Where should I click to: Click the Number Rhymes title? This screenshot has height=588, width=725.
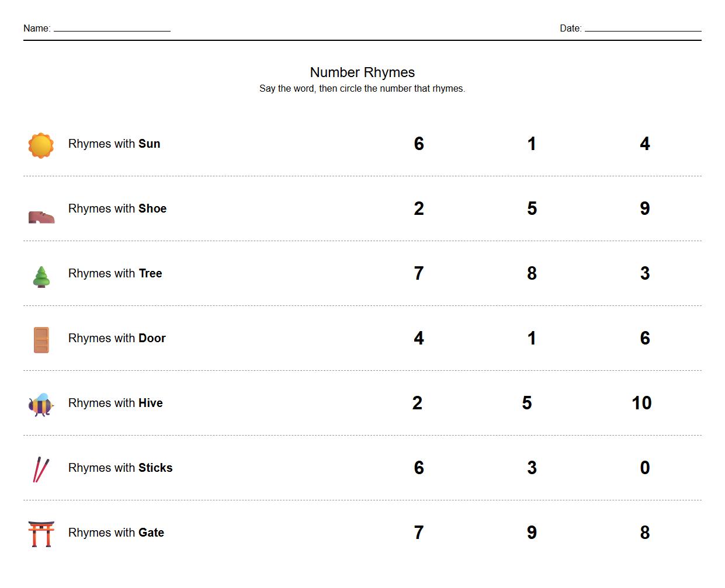[362, 72]
